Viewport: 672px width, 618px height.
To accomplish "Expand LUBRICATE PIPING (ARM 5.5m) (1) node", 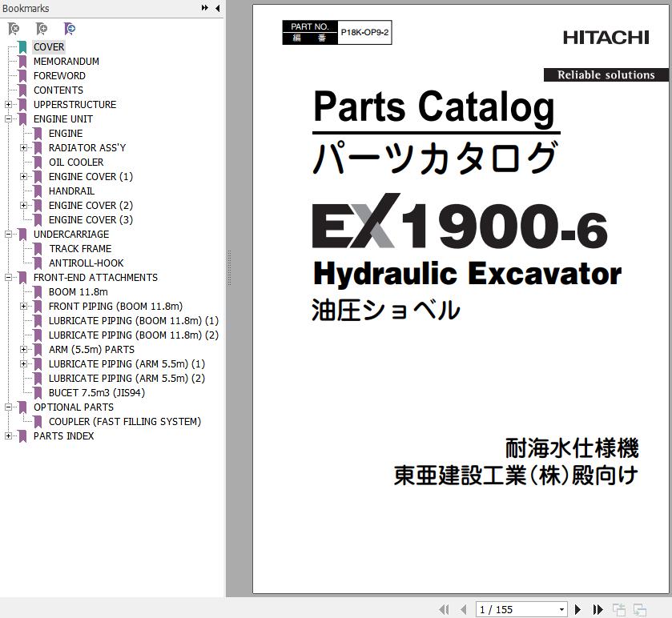I will [x=23, y=364].
